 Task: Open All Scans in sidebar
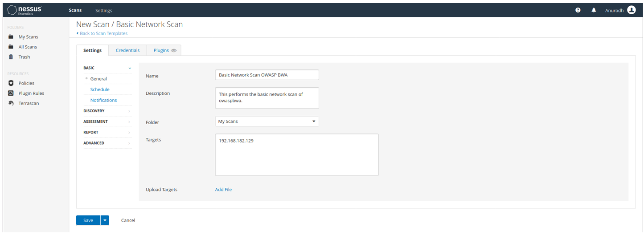(x=28, y=47)
